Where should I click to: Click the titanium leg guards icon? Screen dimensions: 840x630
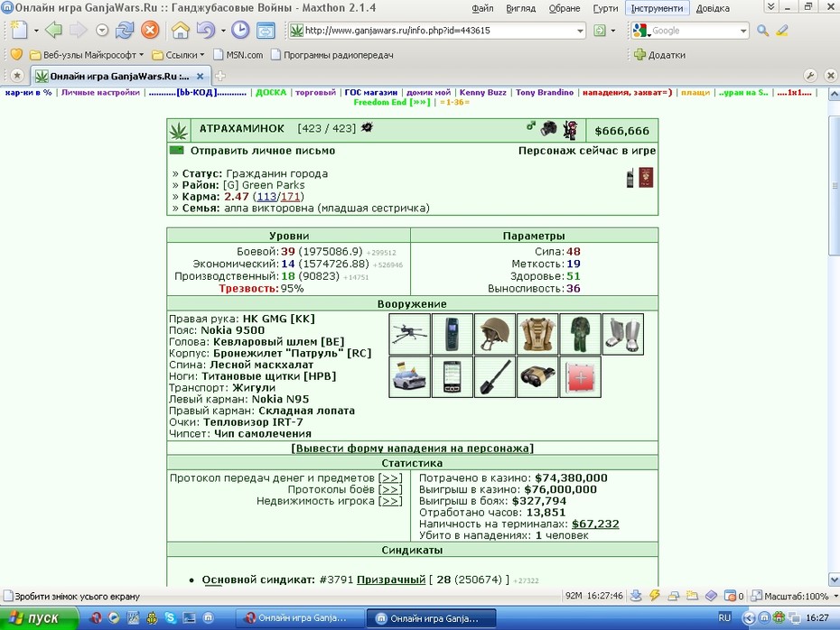click(623, 335)
